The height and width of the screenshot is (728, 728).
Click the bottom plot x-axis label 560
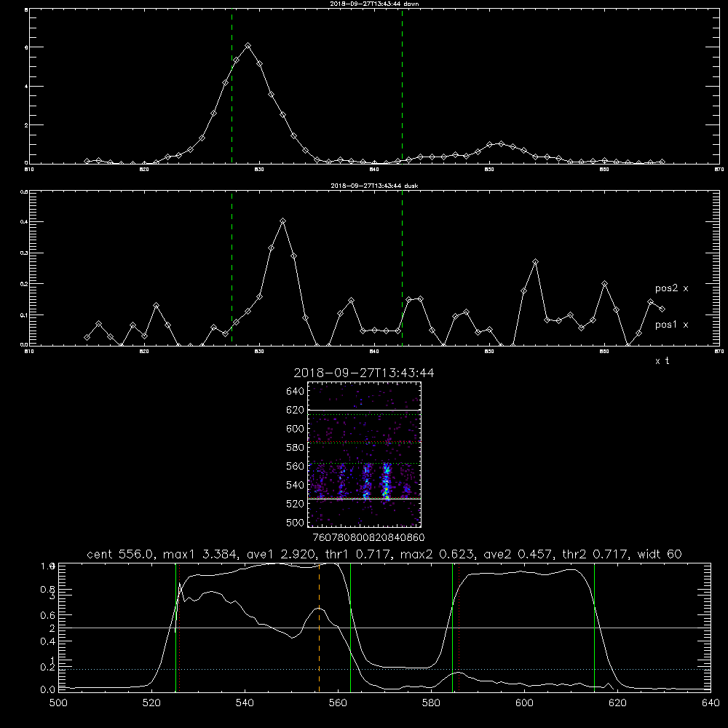338,703
